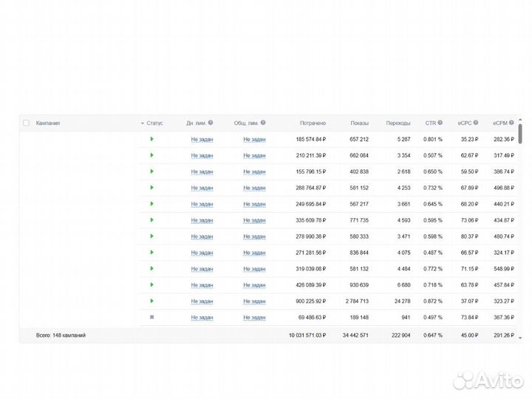Toggle running status in 426 089.39 ₽ row
The image size is (532, 399).
click(151, 284)
